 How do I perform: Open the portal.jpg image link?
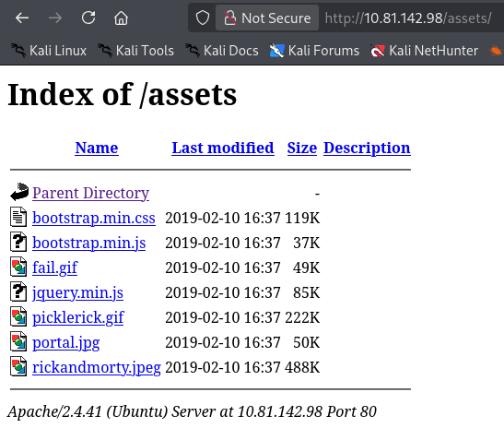(x=66, y=342)
